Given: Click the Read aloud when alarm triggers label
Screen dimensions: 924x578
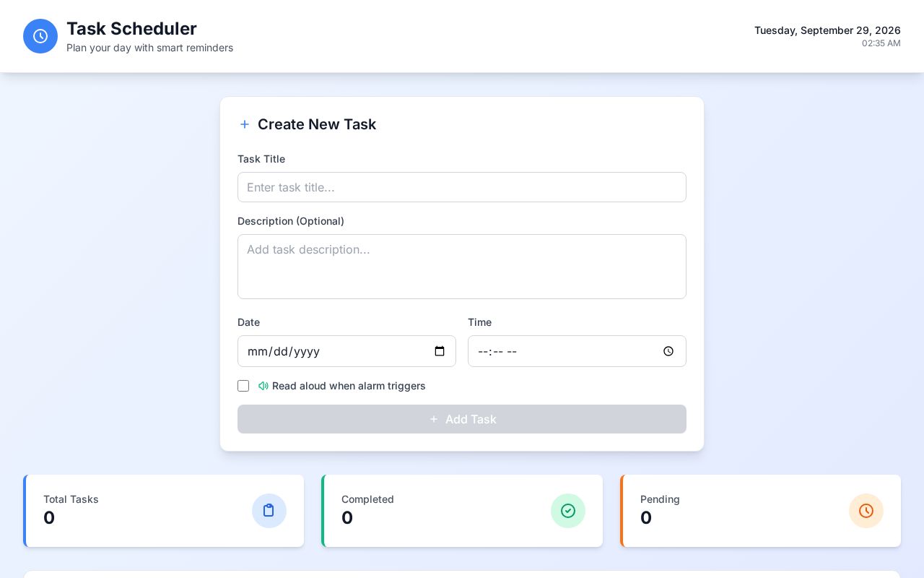Looking at the screenshot, I should point(349,386).
